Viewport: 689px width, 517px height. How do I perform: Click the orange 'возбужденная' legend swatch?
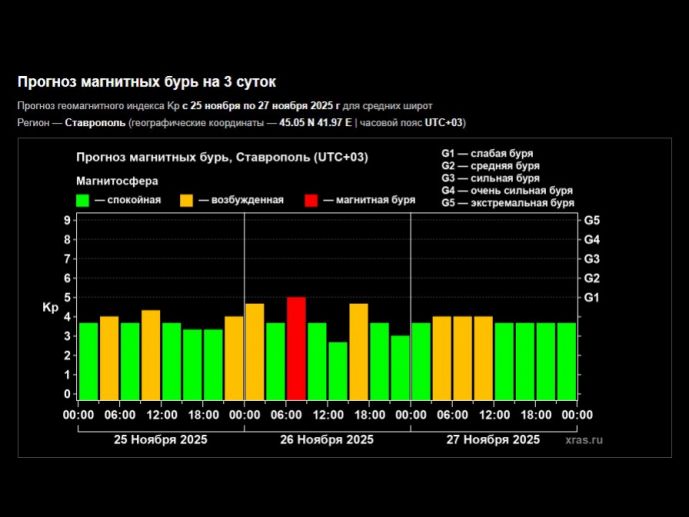pos(187,200)
